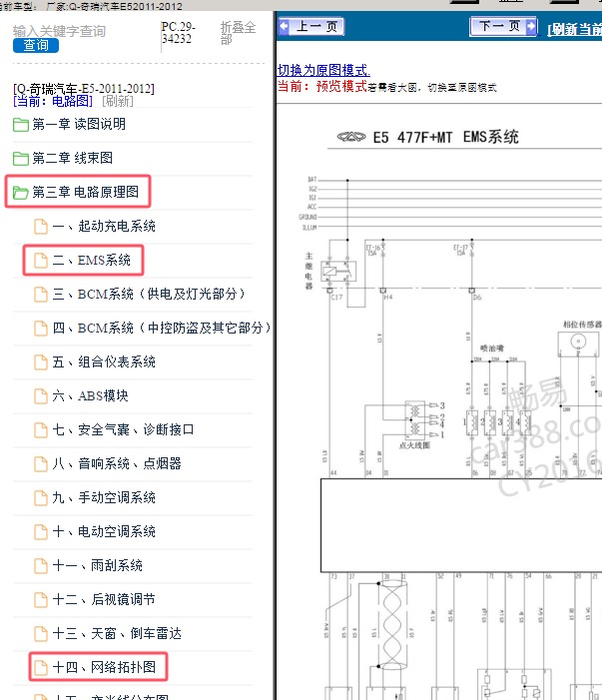Open 四、BCM系统（中控防盗及其它部分） page
602x700 pixels.
click(x=162, y=328)
